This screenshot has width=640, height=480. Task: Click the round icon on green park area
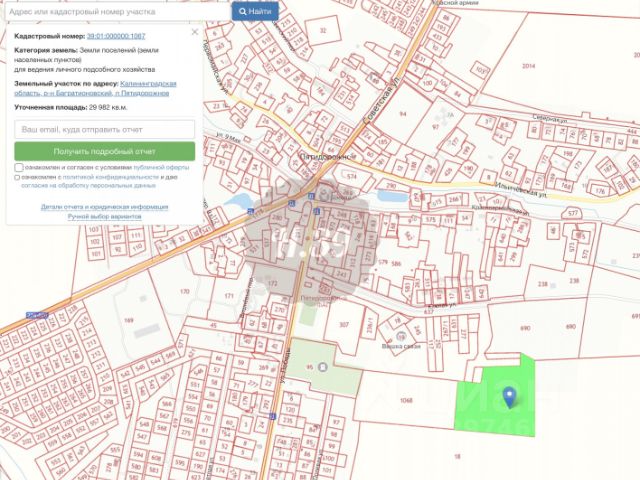coord(323,367)
